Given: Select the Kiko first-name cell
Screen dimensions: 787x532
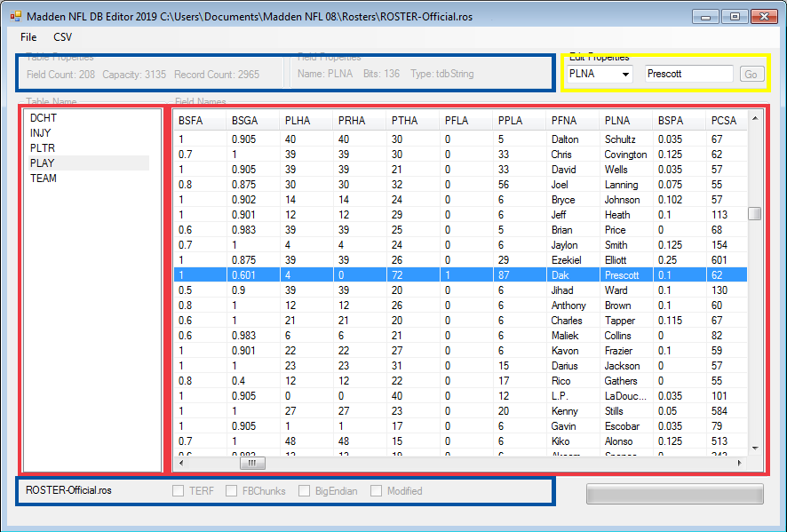Looking at the screenshot, I should coord(572,441).
